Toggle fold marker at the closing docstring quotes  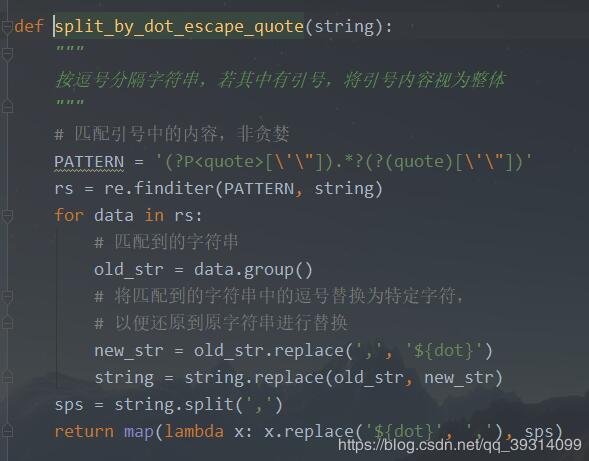pos(7,106)
